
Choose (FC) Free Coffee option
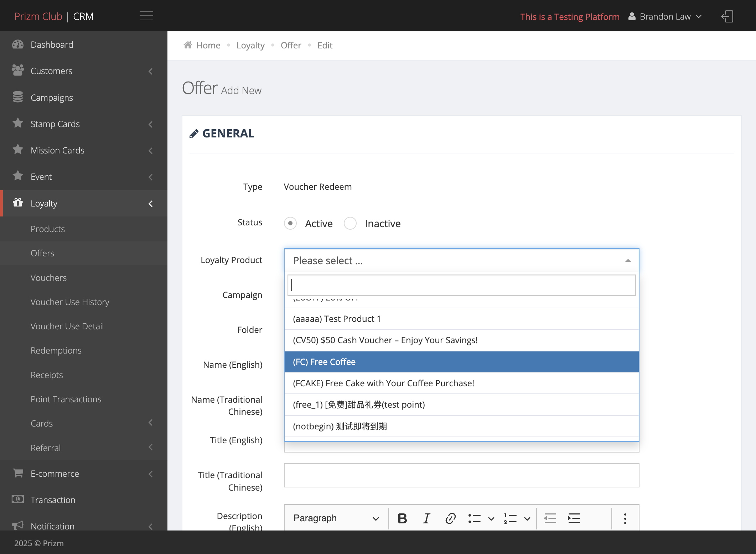(461, 362)
